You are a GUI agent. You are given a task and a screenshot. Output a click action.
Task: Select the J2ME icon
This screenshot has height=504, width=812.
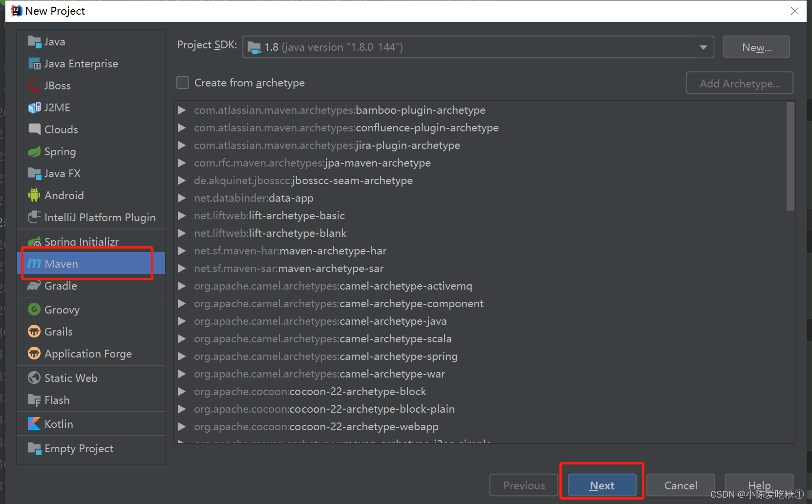coord(34,107)
